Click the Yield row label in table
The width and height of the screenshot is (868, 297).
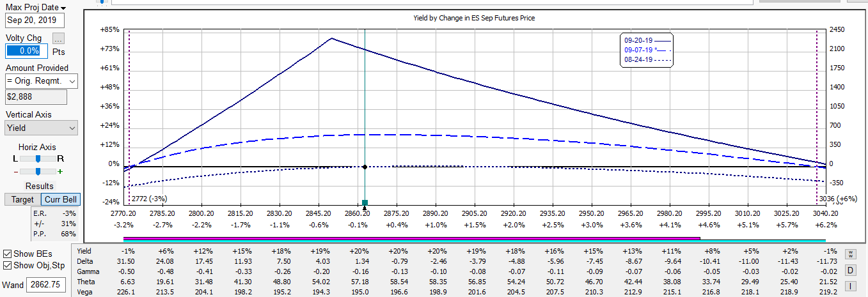(84, 251)
